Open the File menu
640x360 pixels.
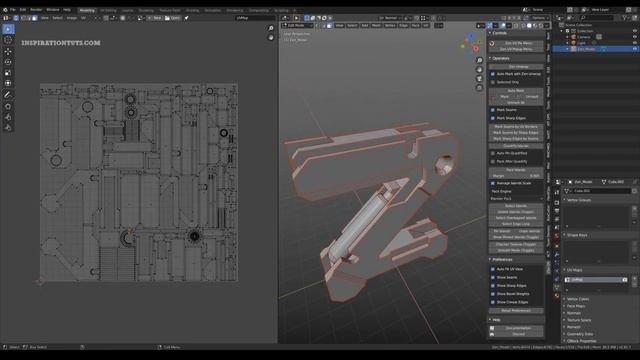pyautogui.click(x=13, y=10)
